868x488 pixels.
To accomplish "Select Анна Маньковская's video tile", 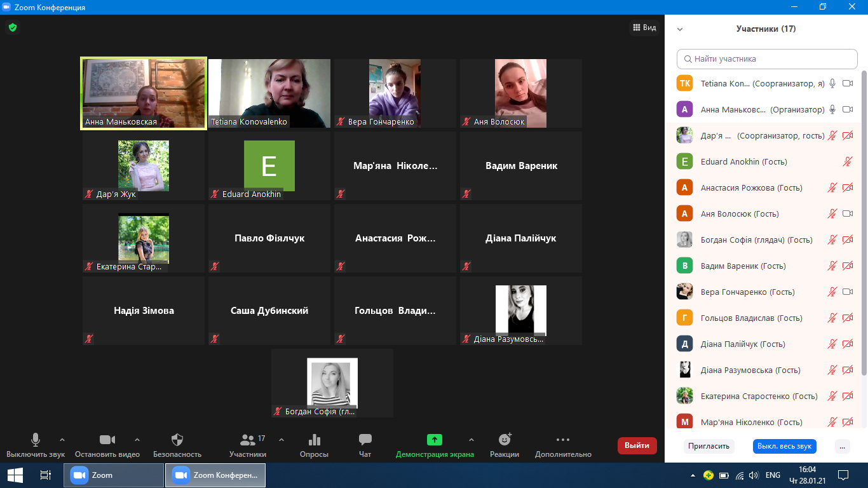I will tap(144, 93).
